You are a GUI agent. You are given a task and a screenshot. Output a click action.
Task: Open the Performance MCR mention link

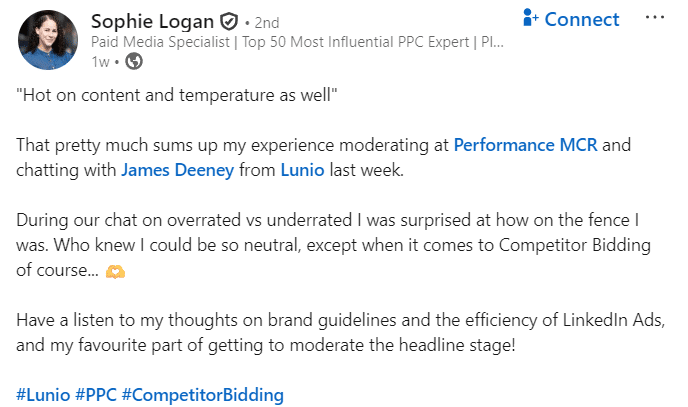[x=525, y=145]
